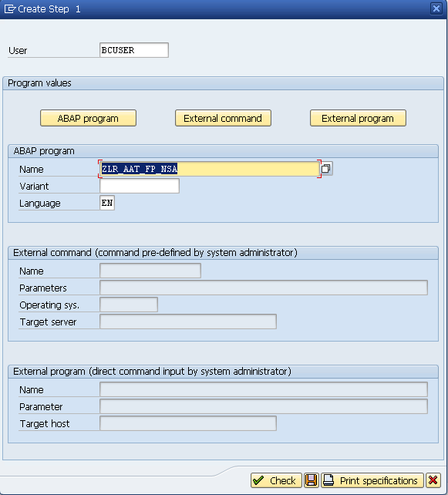
Task: Click External command Parameters field
Action: [x=264, y=288]
